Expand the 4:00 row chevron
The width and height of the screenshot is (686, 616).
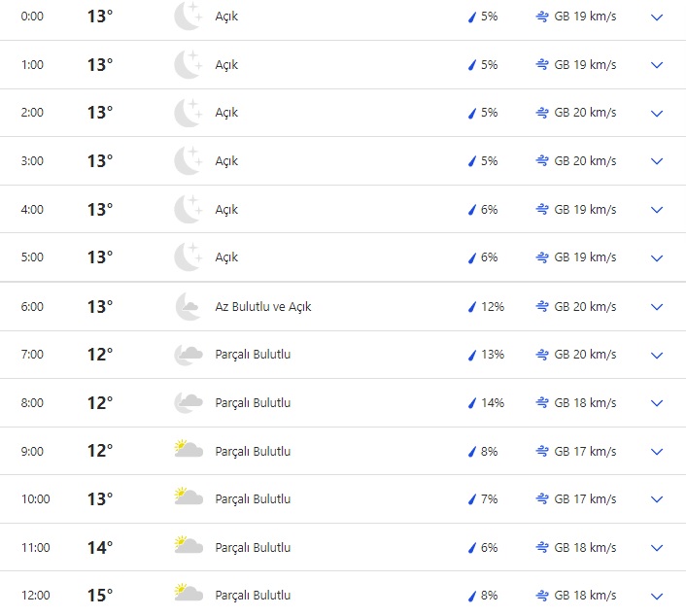[x=657, y=210]
